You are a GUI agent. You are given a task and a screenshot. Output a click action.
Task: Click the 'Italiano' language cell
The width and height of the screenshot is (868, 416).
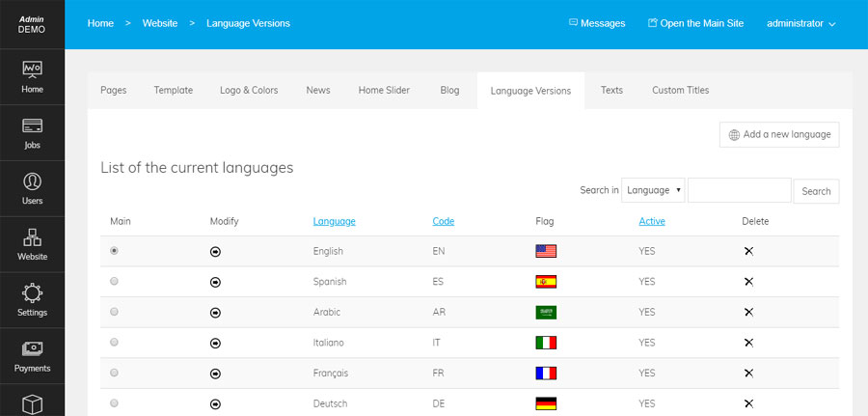328,343
